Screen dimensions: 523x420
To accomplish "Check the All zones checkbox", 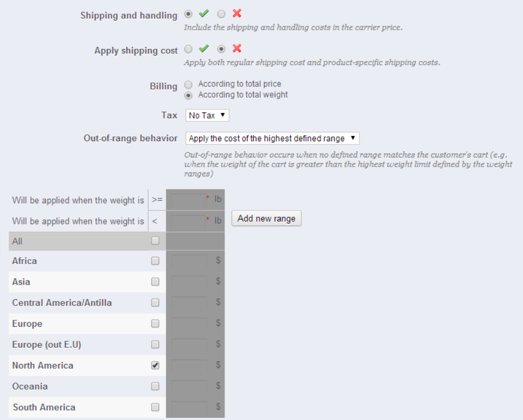I will tap(155, 241).
